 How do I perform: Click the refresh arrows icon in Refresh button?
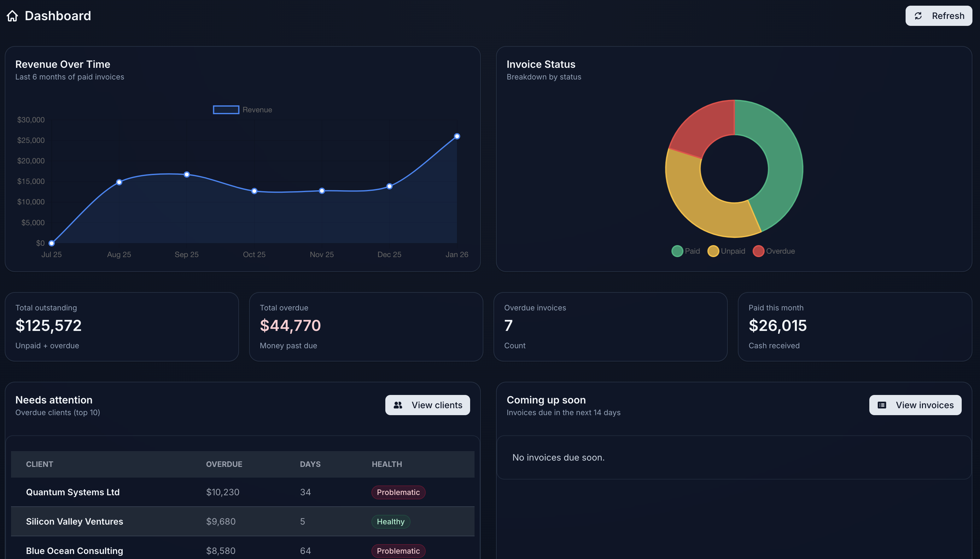919,16
